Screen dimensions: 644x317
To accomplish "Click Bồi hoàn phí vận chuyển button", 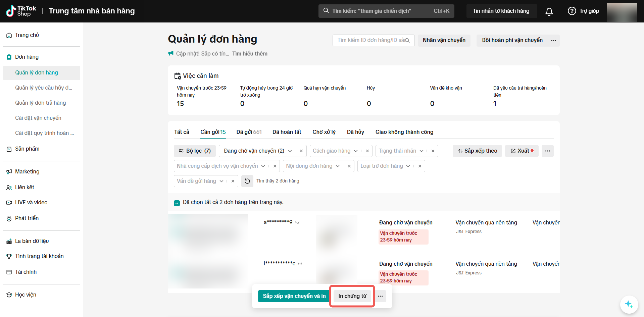I will 512,41.
